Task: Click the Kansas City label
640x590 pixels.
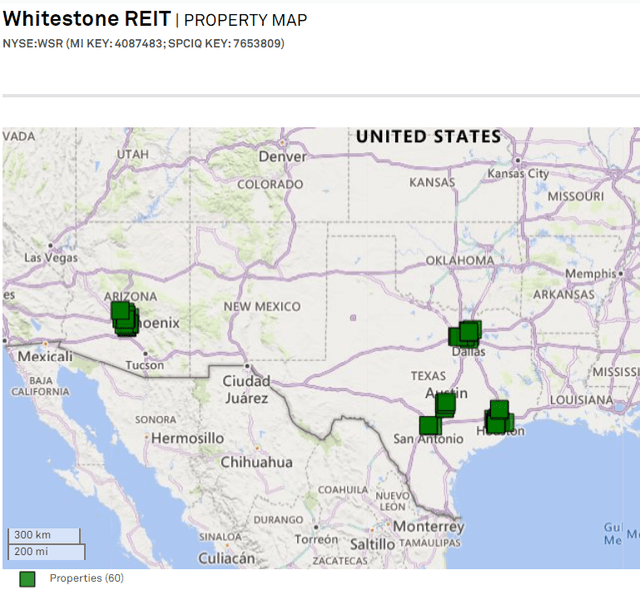Action: click(x=518, y=174)
